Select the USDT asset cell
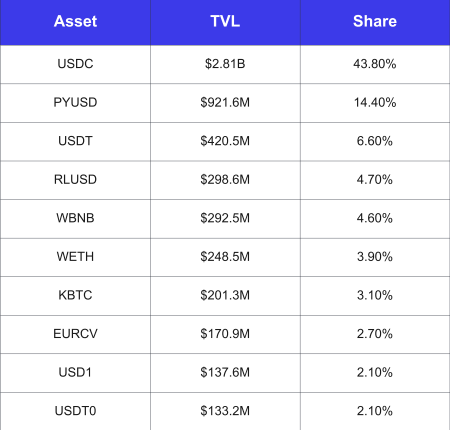450x430 pixels. pyautogui.click(x=75, y=141)
